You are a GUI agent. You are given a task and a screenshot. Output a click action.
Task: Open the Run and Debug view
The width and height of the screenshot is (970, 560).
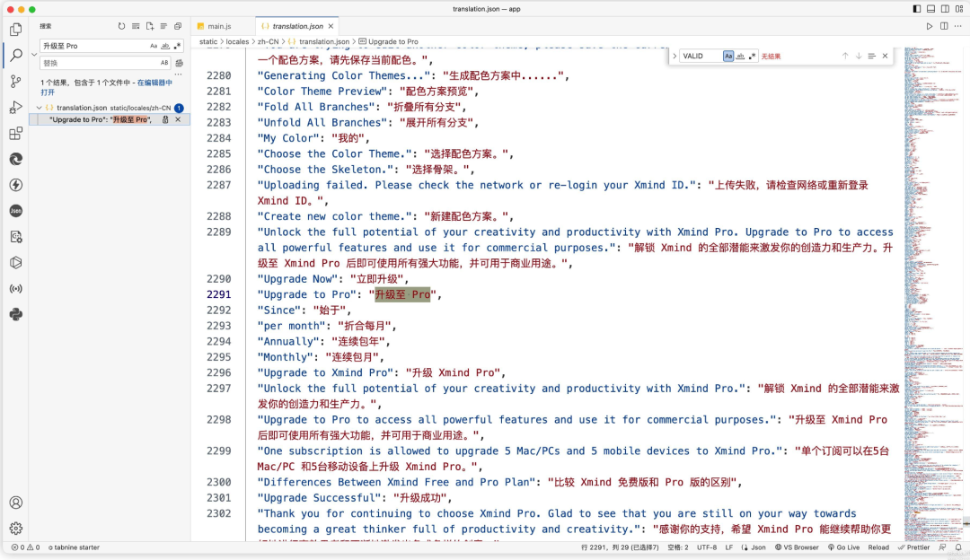click(x=16, y=107)
